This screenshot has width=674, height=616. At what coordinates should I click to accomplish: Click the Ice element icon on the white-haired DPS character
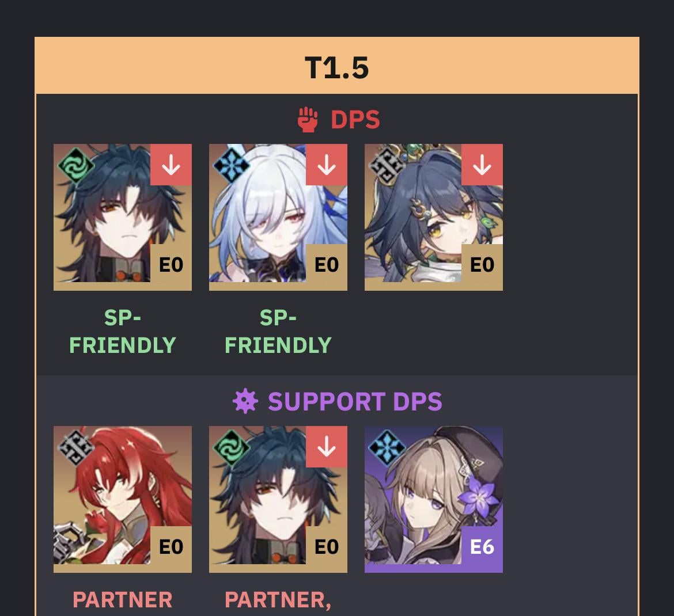point(231,165)
